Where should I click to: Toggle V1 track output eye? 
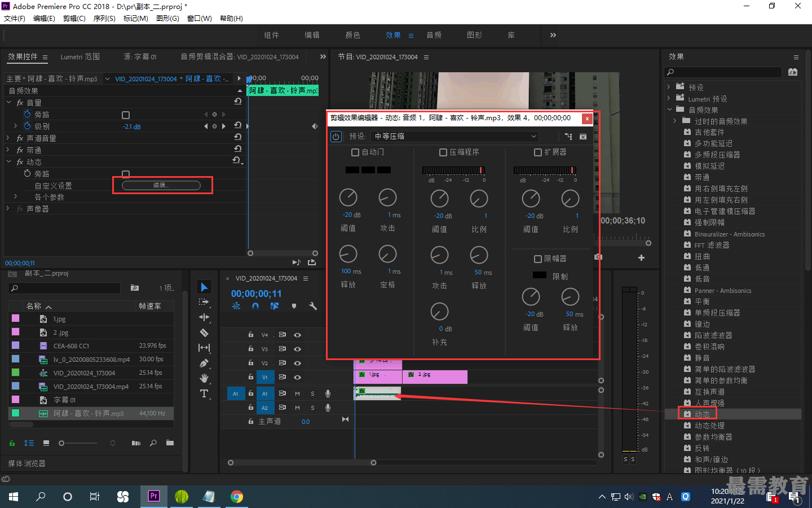tap(297, 377)
